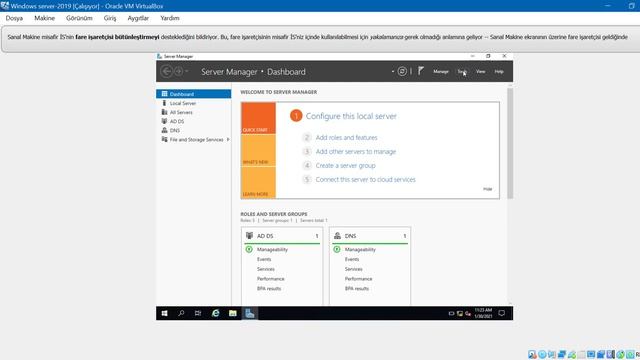
Task: Click the Server Manager forward arrow
Action: (x=178, y=71)
